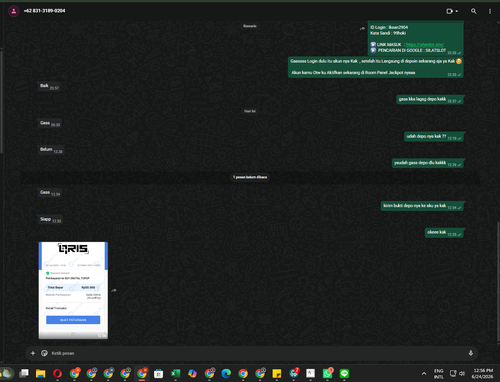This screenshot has height=382, width=500.
Task: Open the volume control in tray
Action: click(x=462, y=373)
